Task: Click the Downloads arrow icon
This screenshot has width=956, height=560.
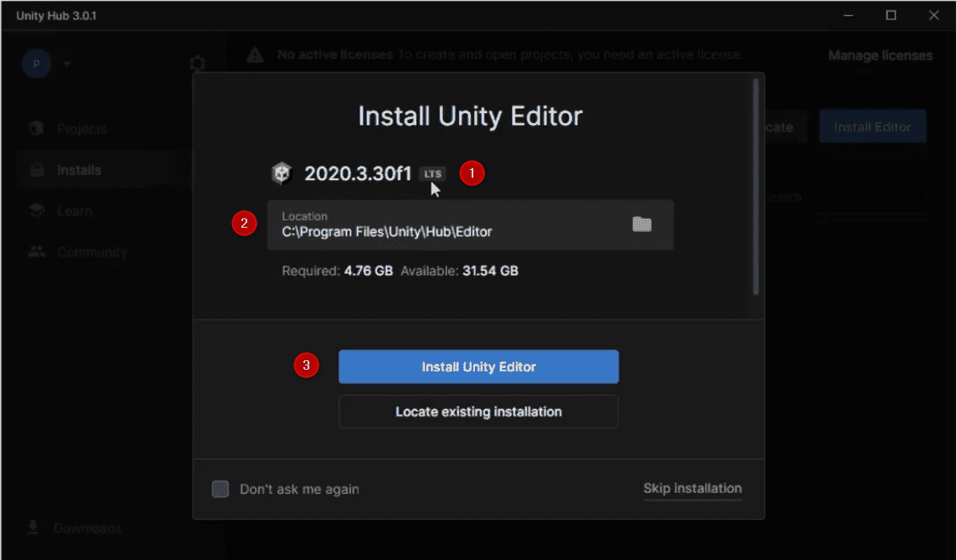Action: pos(33,527)
